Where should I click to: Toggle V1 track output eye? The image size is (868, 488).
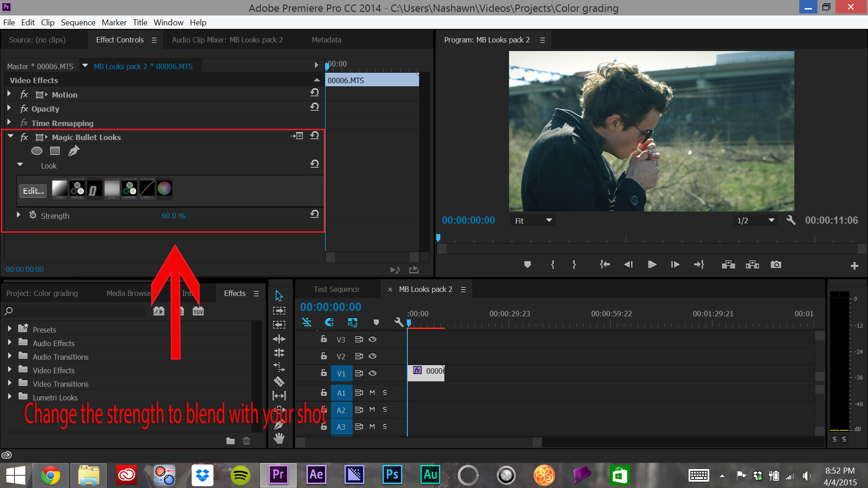tap(373, 373)
